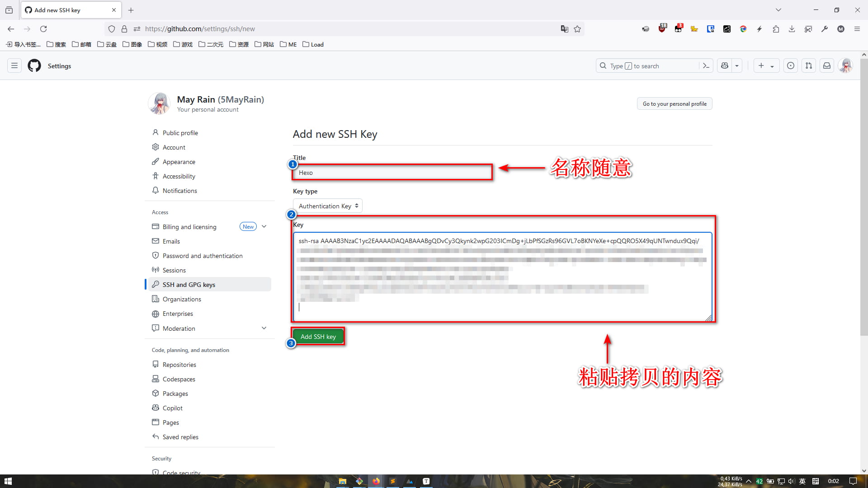Open the Key type Authentication Key dropdown
The image size is (868, 488).
[x=328, y=206]
